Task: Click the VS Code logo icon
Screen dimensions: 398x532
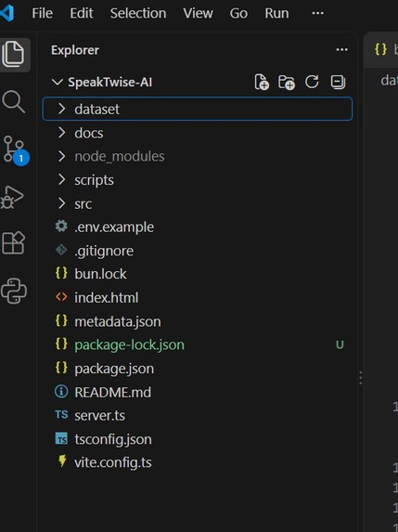Action: [x=6, y=13]
